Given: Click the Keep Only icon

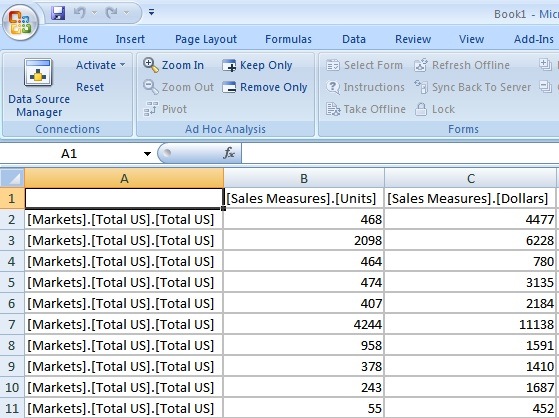Looking at the screenshot, I should click(x=229, y=66).
